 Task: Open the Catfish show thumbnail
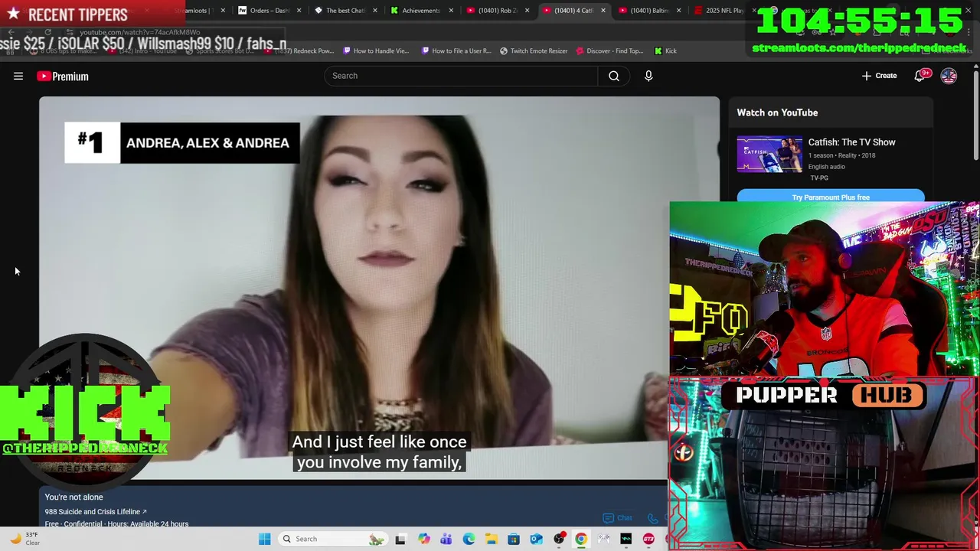[769, 154]
